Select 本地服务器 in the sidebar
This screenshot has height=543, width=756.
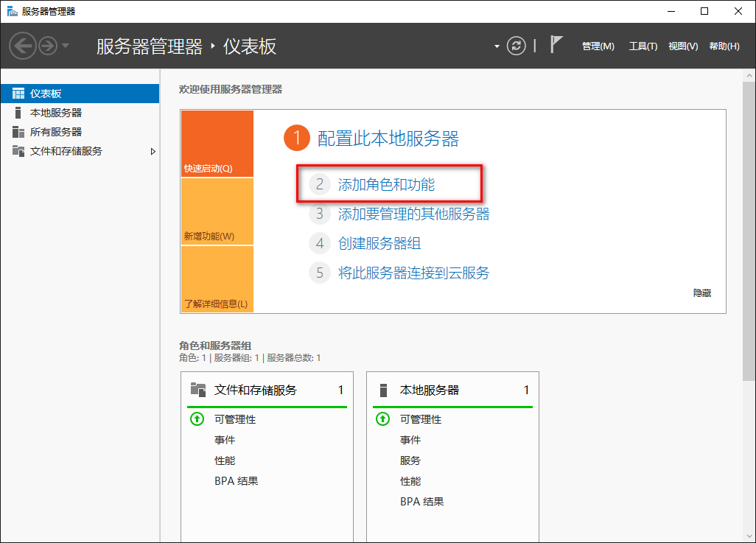(x=80, y=113)
